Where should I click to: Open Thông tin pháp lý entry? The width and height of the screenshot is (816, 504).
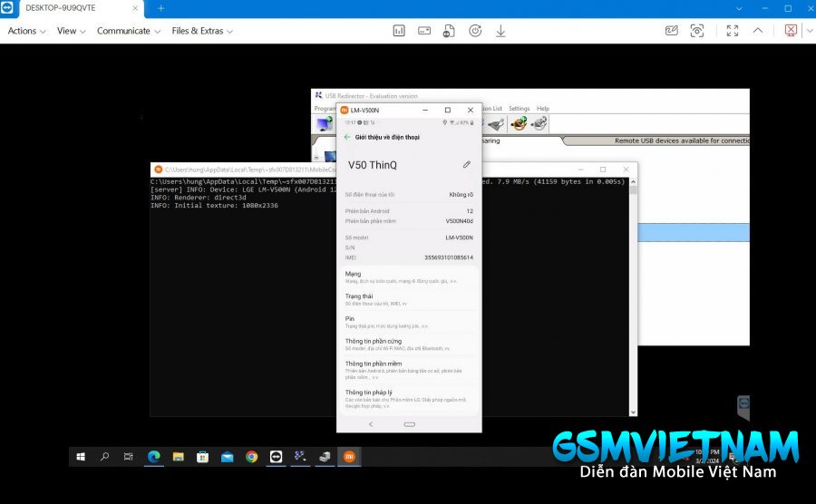[409, 399]
